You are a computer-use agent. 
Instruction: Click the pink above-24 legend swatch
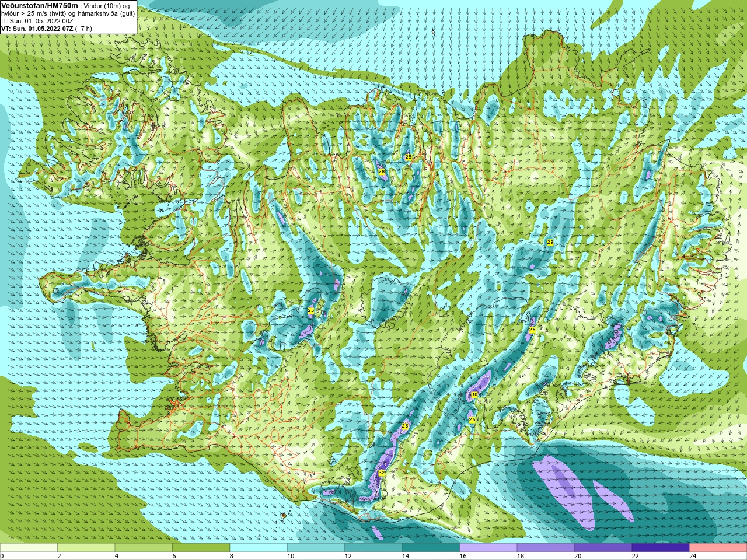click(718, 547)
